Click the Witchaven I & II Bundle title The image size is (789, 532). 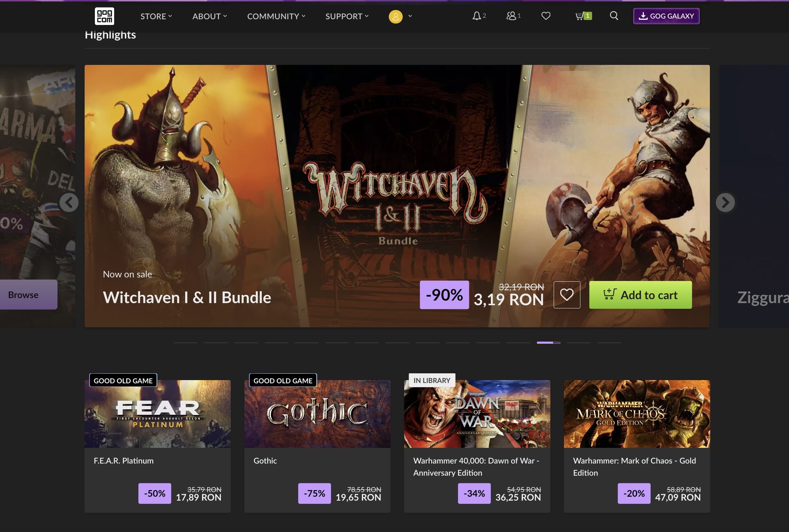coord(187,297)
